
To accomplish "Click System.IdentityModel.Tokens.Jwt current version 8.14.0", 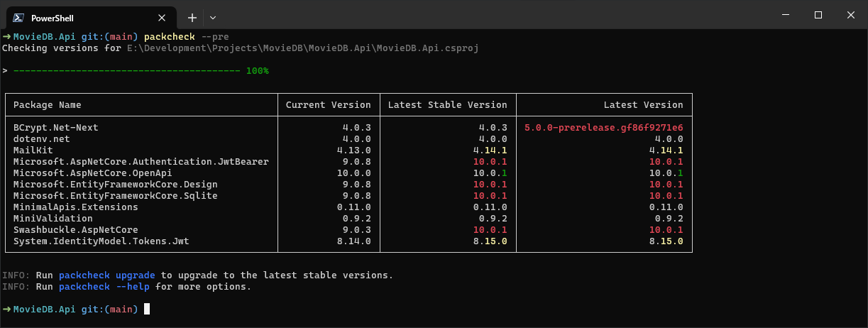I will point(354,241).
